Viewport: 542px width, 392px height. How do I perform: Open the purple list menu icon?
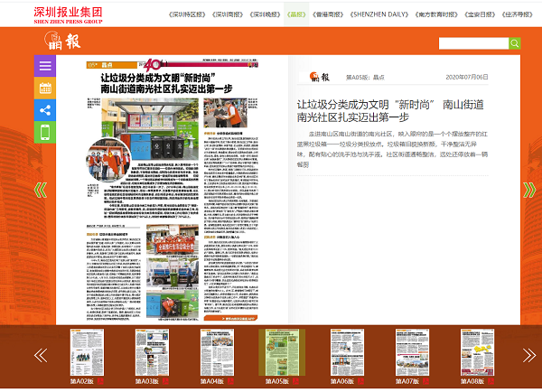[x=45, y=66]
